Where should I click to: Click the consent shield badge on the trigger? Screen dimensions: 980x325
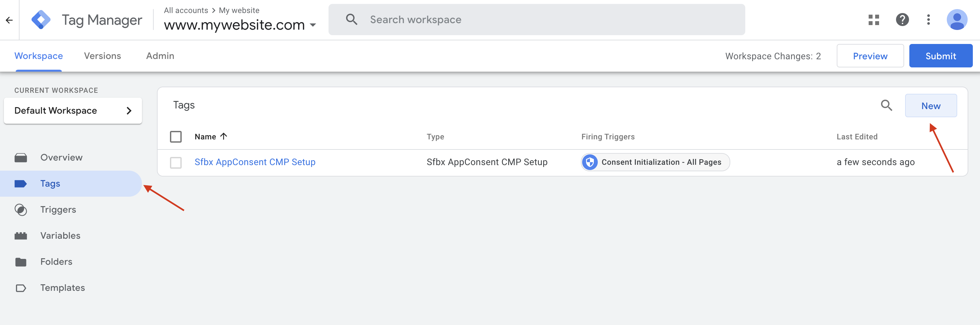point(590,162)
